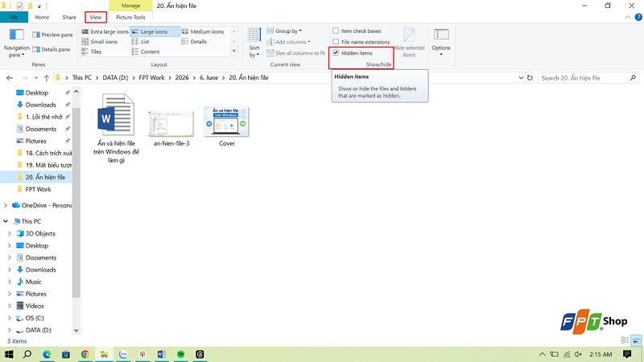Click Size all columns to fit
Screen dimensions: 644x362
point(295,53)
